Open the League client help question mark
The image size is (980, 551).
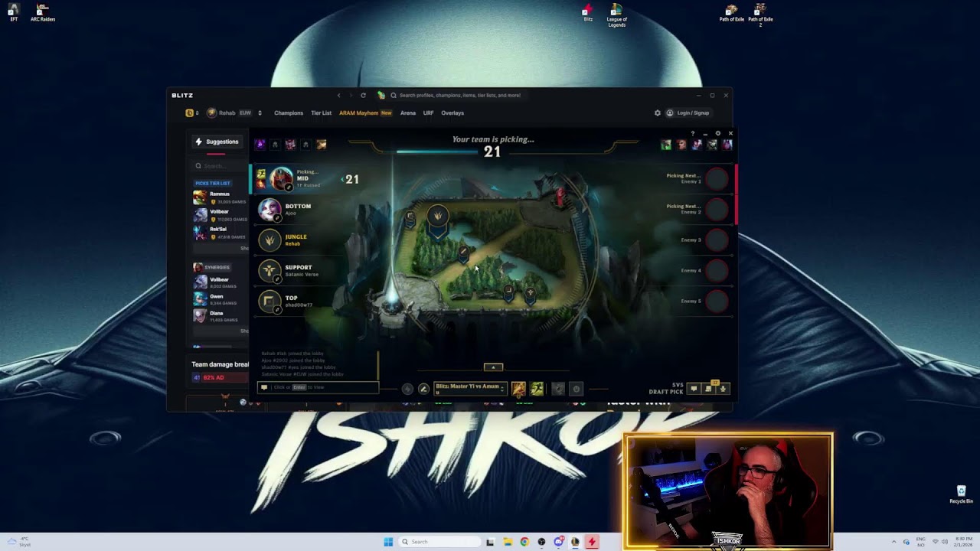pos(693,134)
